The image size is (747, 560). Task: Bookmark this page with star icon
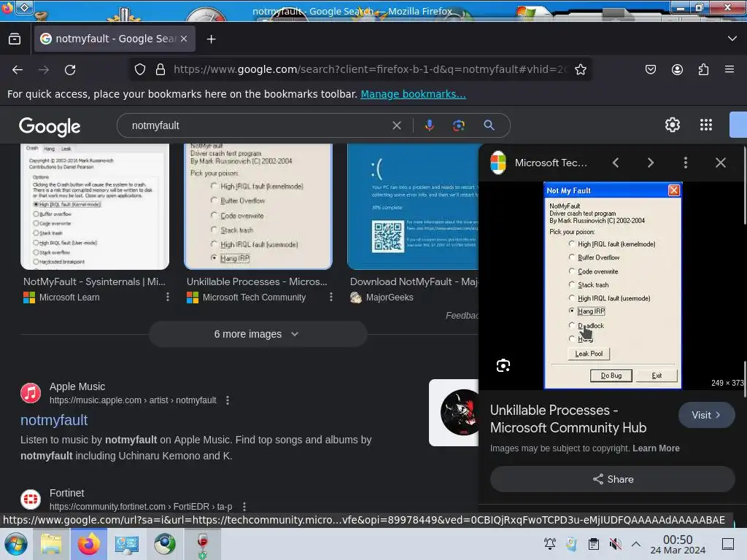point(580,69)
